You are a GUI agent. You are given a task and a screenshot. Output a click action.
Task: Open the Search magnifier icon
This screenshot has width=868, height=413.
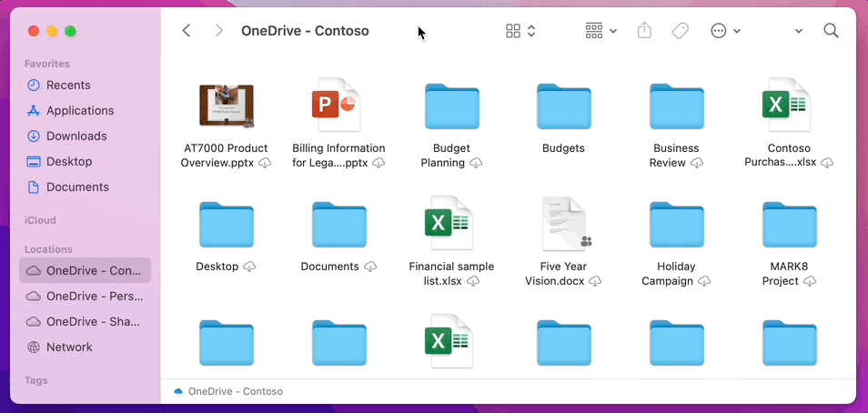tap(831, 31)
